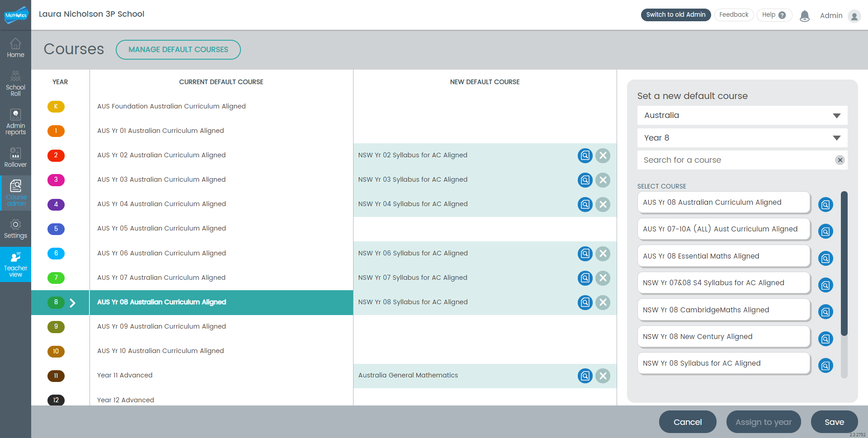Open the Australia country dropdown
This screenshot has height=438, width=868.
742,115
